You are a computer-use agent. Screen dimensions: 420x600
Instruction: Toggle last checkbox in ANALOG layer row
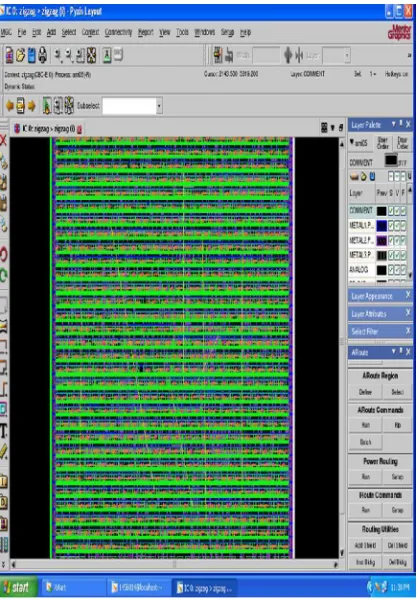coord(403,270)
